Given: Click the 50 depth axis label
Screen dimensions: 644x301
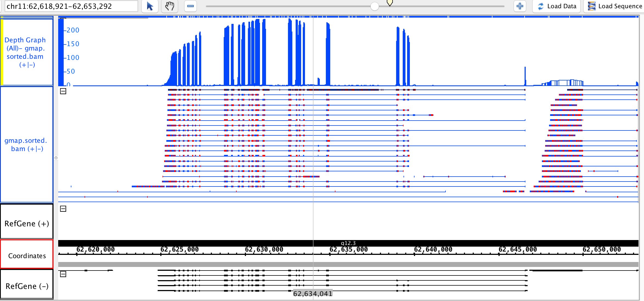Looking at the screenshot, I should (71, 71).
